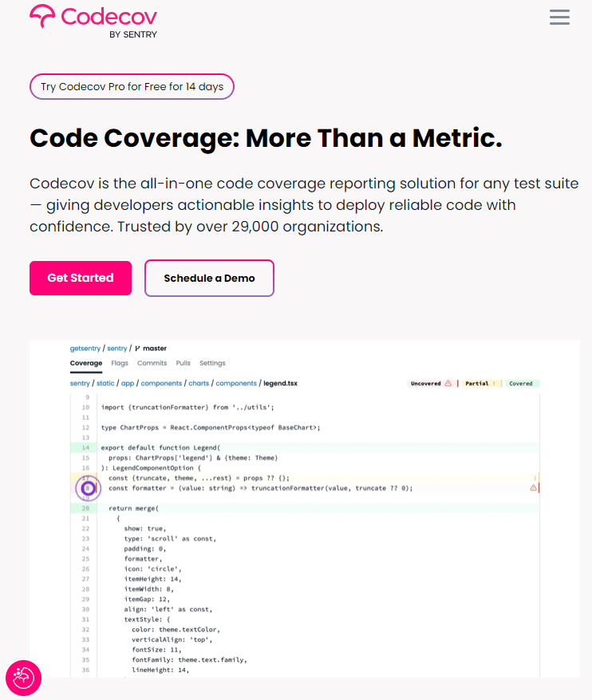Click the Codecov logo
The image size is (592, 700).
93,20
